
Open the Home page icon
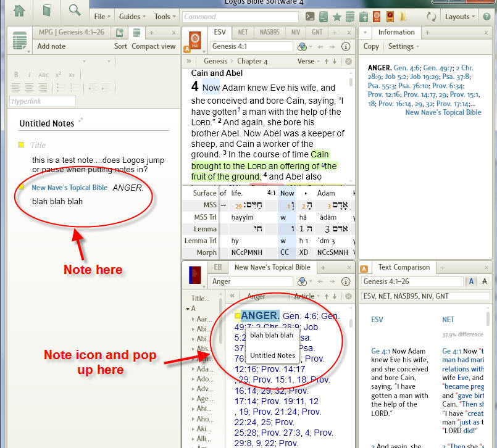click(x=20, y=10)
